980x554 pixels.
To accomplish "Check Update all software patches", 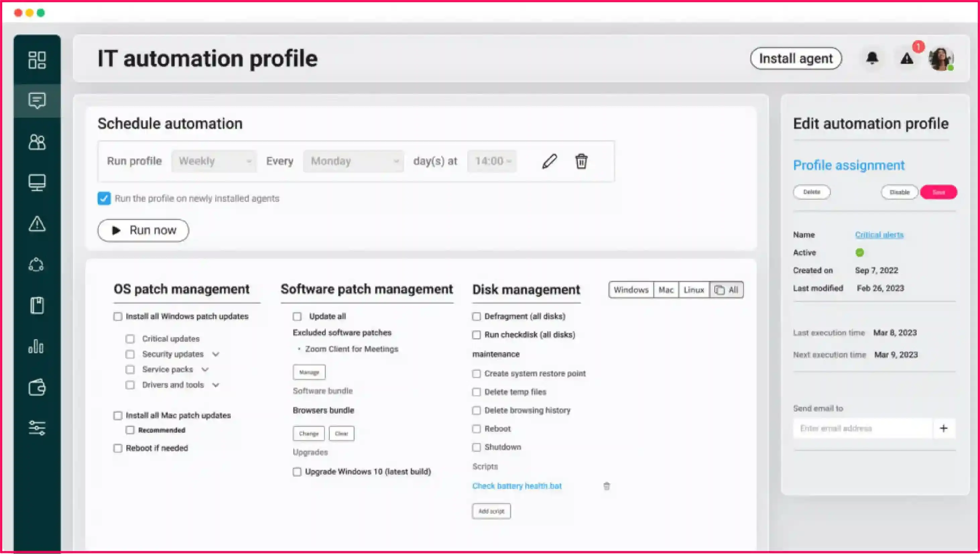I will pos(297,317).
